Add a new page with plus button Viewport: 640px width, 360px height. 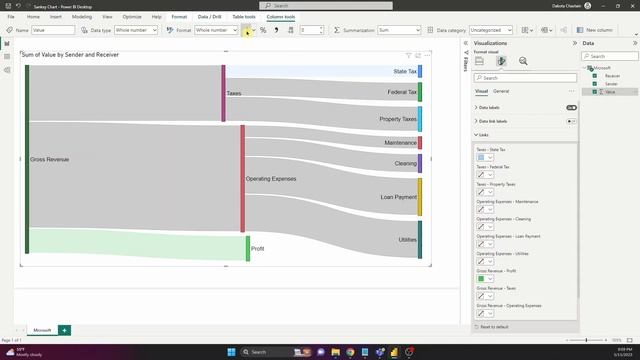pyautogui.click(x=64, y=330)
